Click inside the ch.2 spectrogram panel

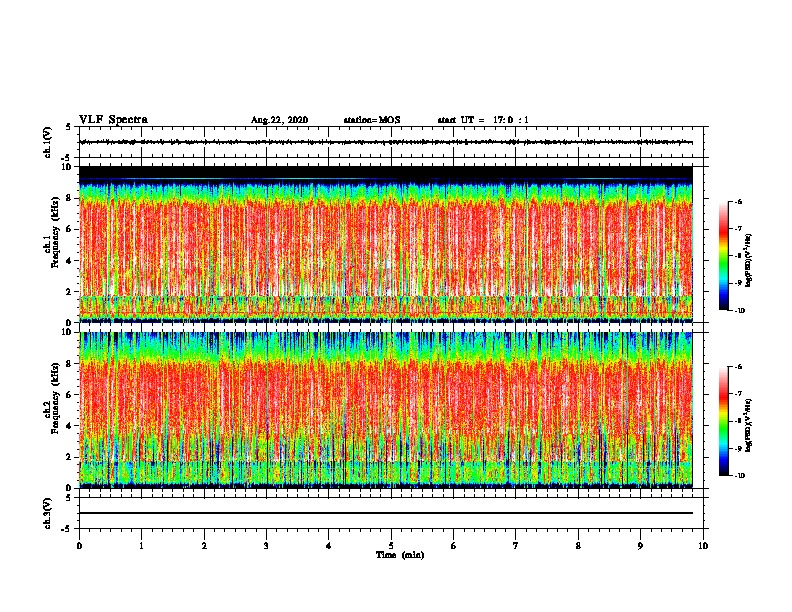tap(386, 410)
